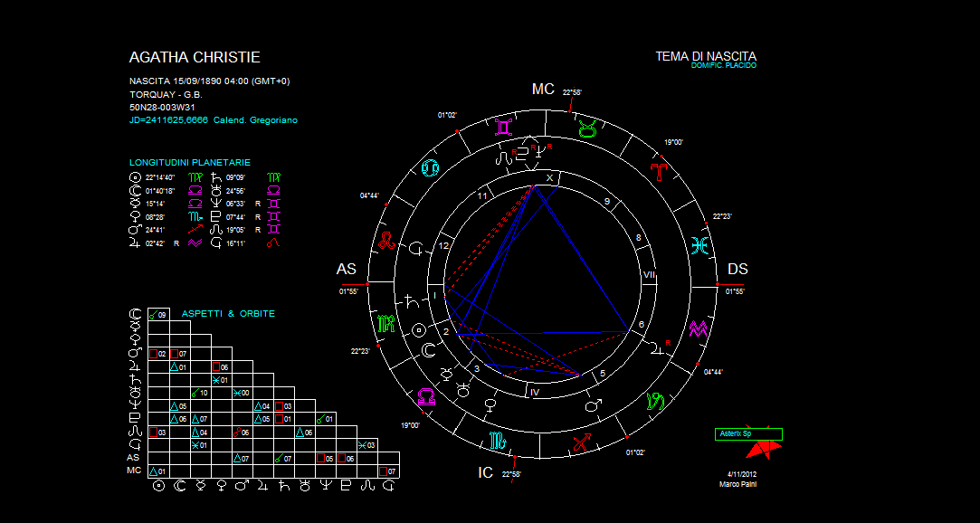Select the cyan Pisces glyph on the wheel
Image resolution: width=980 pixels, height=523 pixels.
pyautogui.click(x=699, y=244)
